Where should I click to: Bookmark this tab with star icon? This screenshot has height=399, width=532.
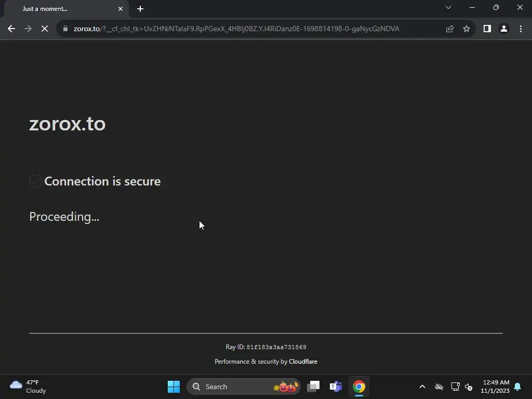tap(467, 29)
